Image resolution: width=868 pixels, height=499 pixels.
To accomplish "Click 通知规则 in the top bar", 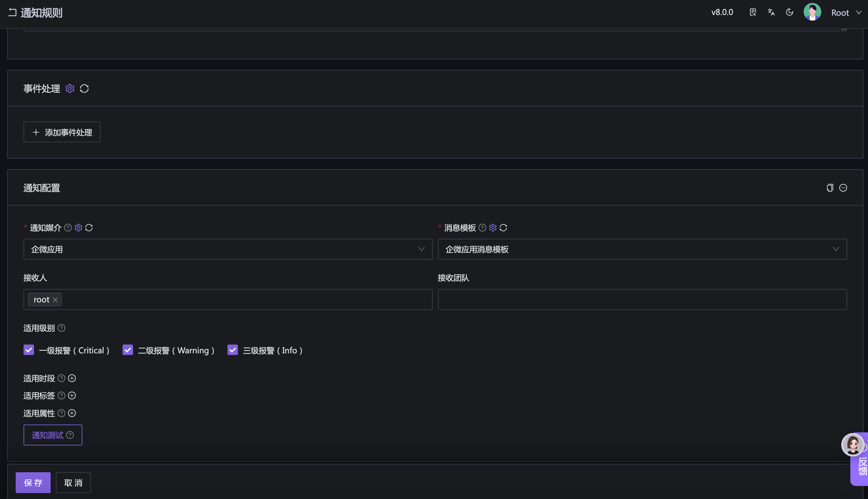I will [42, 12].
